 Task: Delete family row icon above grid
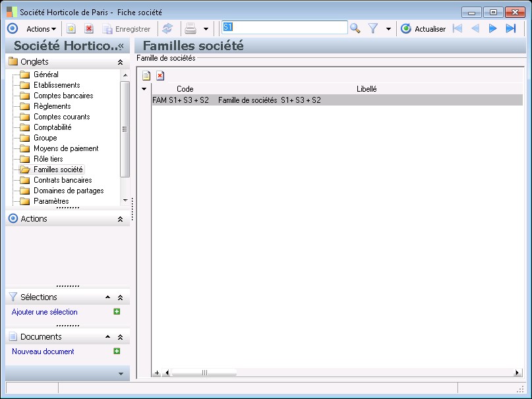[160, 76]
